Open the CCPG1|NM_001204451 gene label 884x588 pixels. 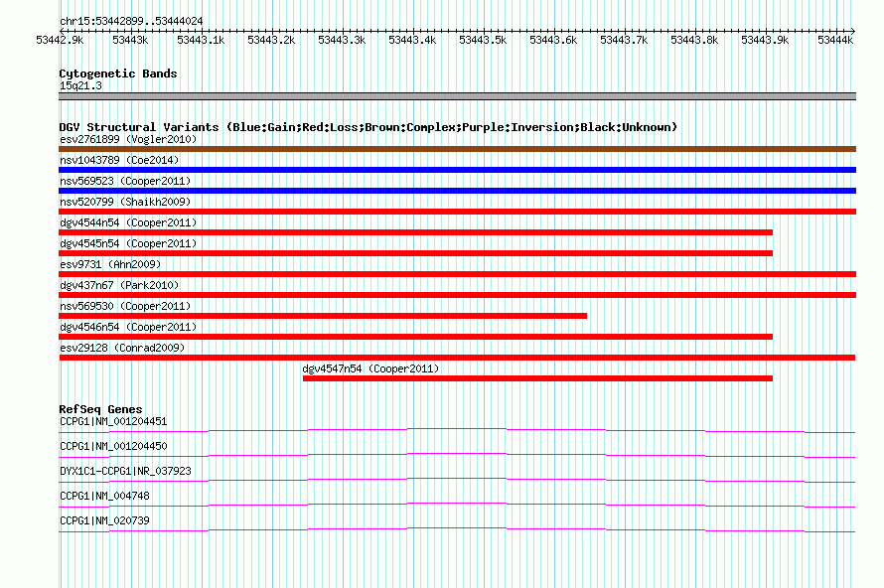click(113, 422)
